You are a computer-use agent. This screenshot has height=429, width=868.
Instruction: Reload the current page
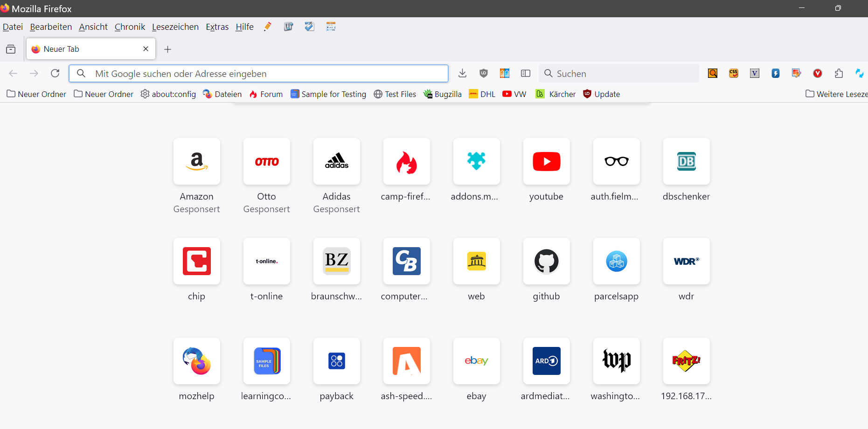click(55, 73)
